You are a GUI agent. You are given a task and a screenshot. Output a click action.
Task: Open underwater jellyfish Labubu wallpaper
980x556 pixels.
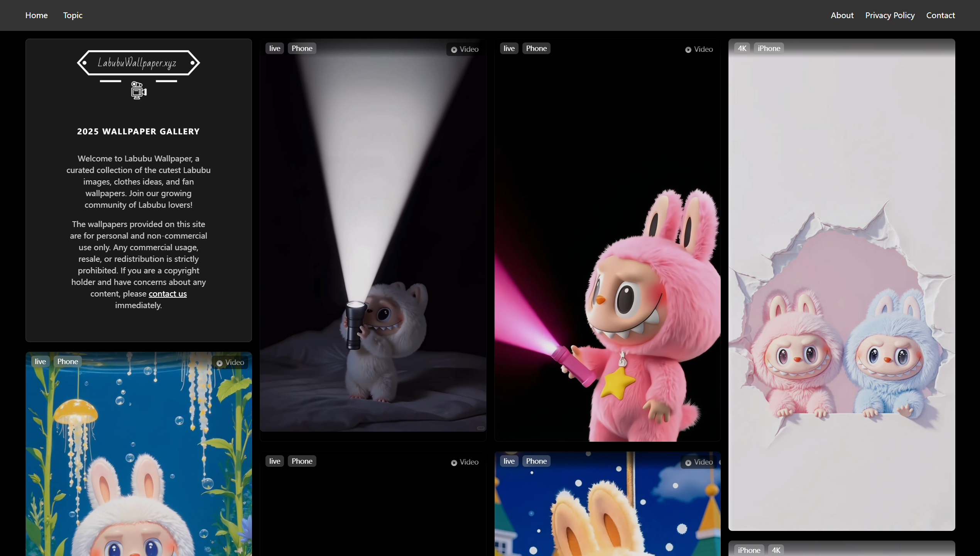pyautogui.click(x=138, y=463)
